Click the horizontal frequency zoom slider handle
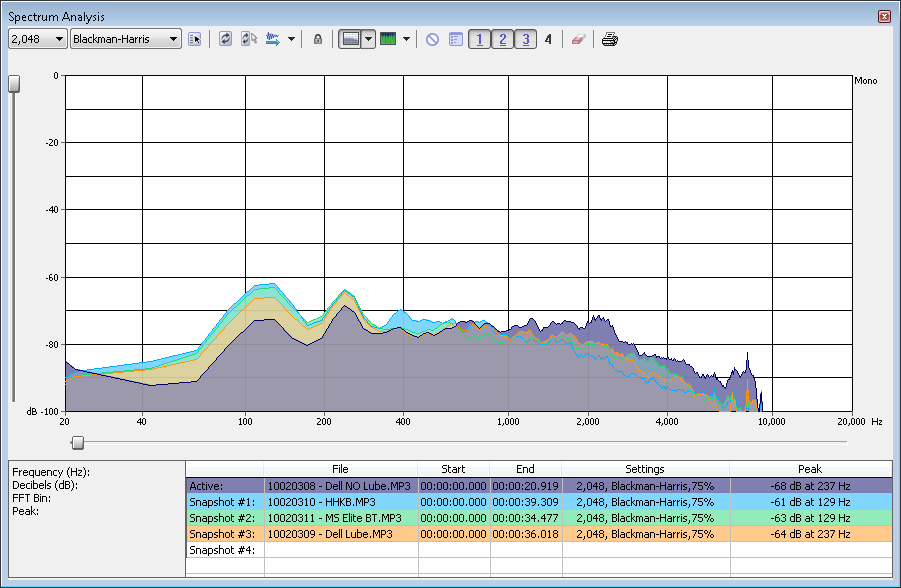Image resolution: width=901 pixels, height=588 pixels. pyautogui.click(x=78, y=443)
